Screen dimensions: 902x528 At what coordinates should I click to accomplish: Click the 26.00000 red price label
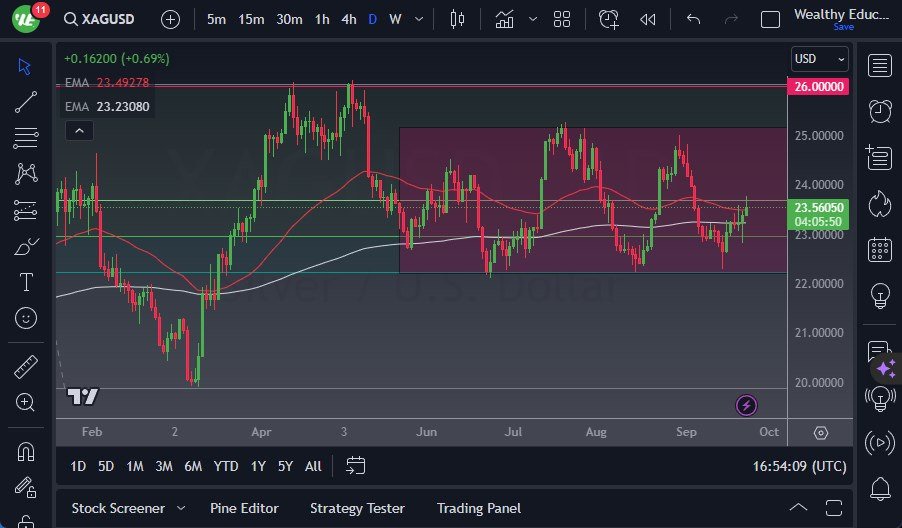(x=818, y=87)
